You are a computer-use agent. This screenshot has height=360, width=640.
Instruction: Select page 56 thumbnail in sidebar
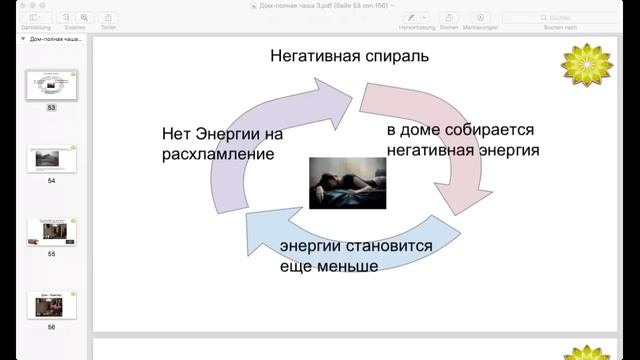click(51, 305)
